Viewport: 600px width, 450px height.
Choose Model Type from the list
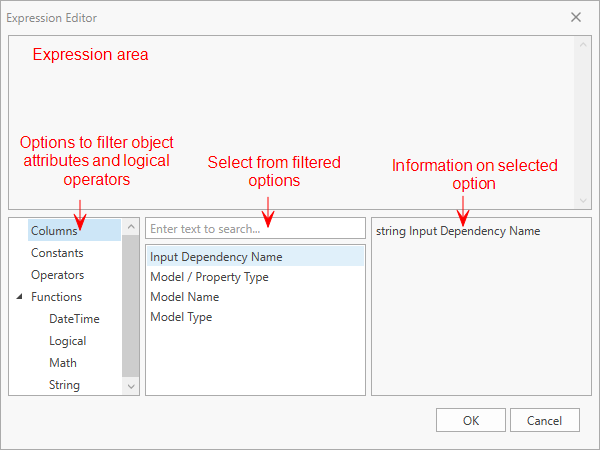[181, 317]
